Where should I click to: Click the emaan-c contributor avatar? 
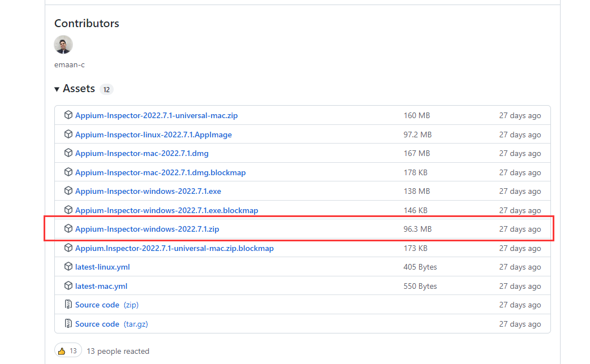(x=63, y=45)
